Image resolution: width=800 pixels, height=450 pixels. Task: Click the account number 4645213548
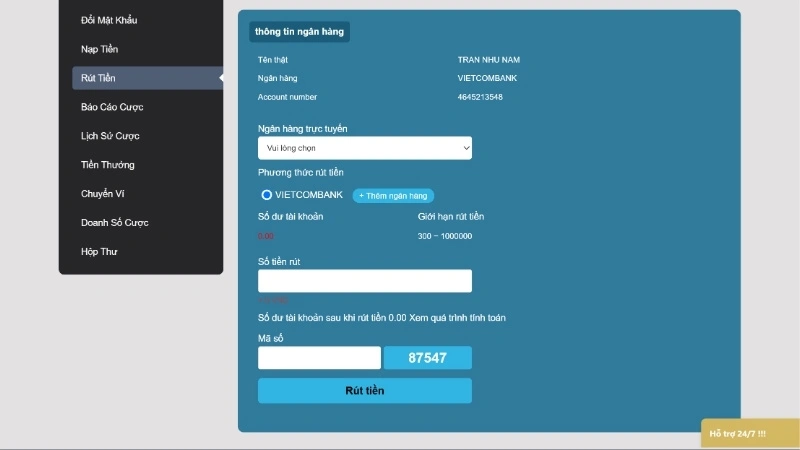tap(480, 97)
